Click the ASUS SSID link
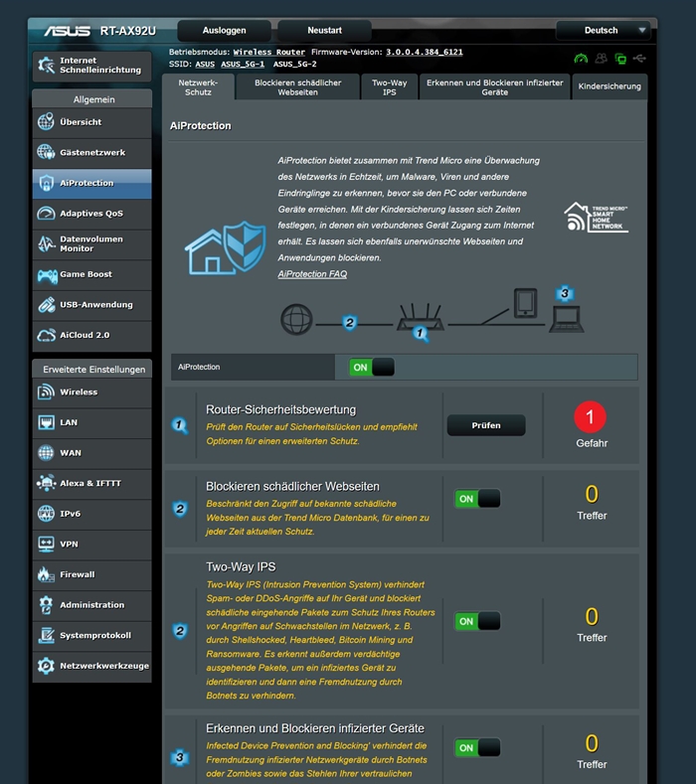This screenshot has width=696, height=784. (205, 64)
